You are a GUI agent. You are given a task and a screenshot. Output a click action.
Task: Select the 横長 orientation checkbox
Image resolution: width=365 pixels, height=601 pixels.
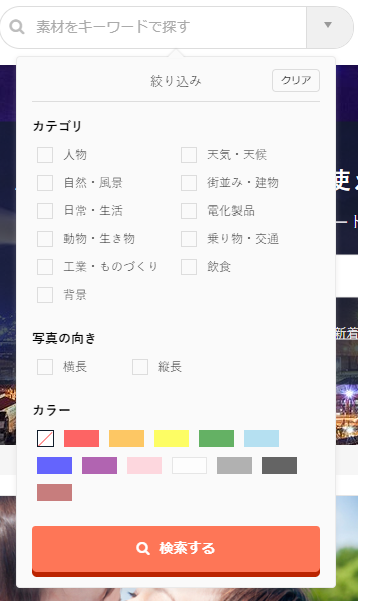pyautogui.click(x=45, y=367)
